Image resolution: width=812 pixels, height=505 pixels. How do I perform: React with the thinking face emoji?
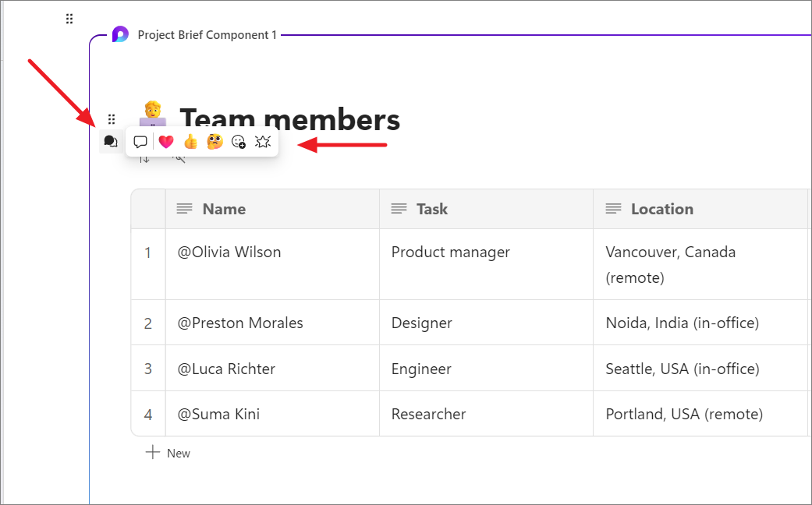[215, 142]
